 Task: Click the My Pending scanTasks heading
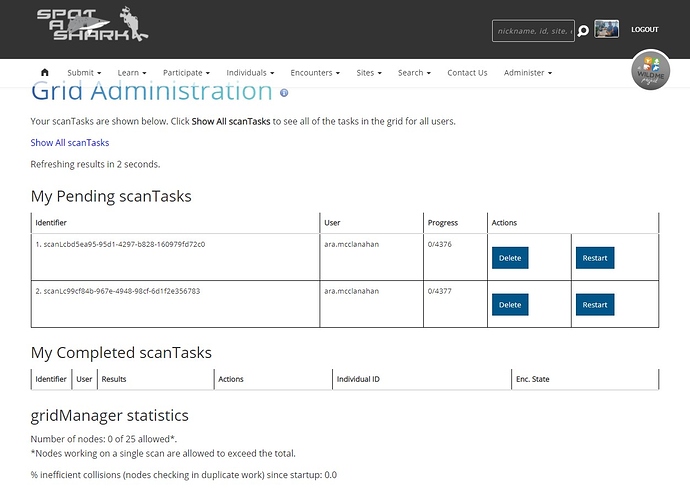click(x=111, y=196)
